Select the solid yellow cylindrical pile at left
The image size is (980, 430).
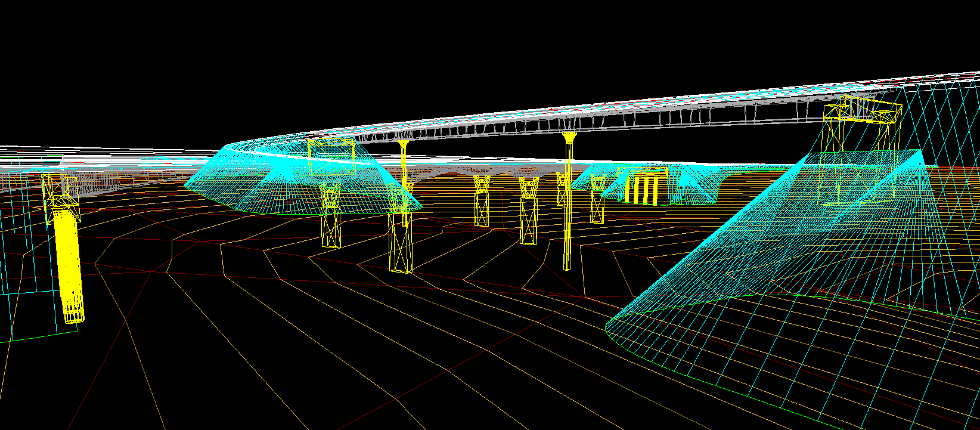coord(69,265)
